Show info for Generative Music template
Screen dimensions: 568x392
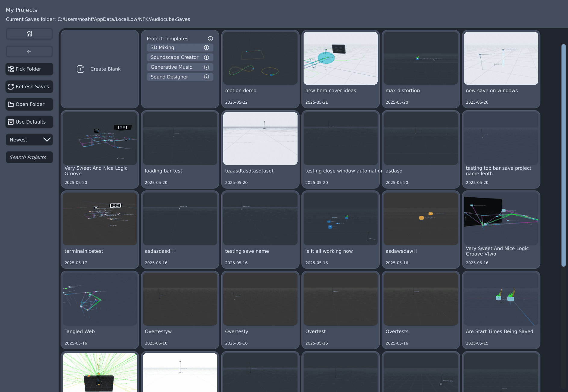[207, 67]
